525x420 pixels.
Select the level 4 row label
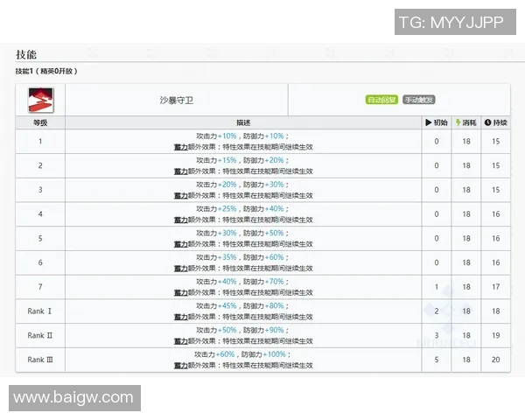39,213
